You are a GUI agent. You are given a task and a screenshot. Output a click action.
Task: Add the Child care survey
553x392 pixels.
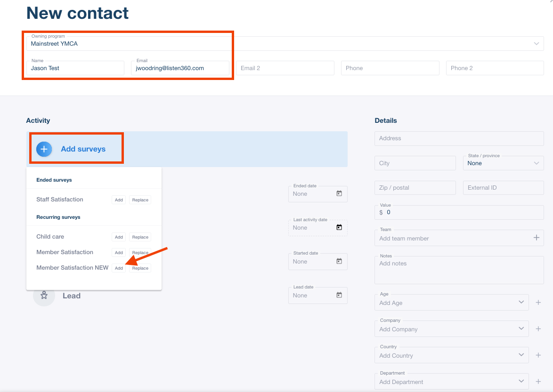tap(119, 237)
